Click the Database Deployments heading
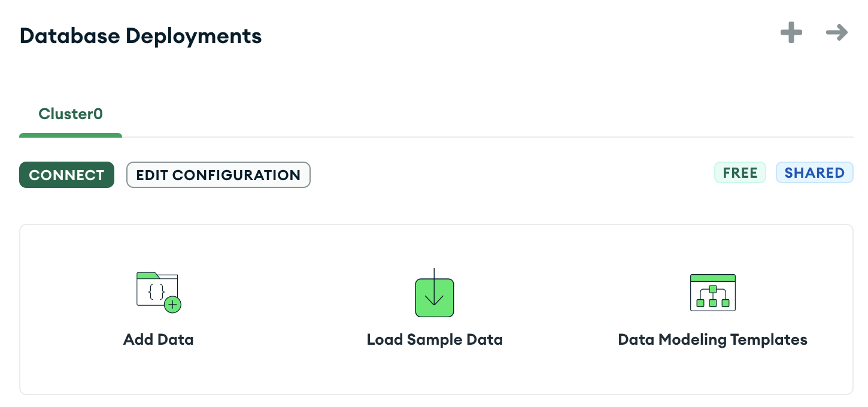This screenshot has width=868, height=407. pos(141,36)
